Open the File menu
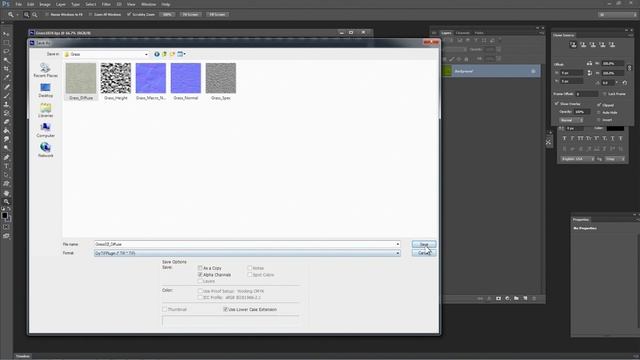This screenshot has width=640, height=360. pyautogui.click(x=18, y=4)
